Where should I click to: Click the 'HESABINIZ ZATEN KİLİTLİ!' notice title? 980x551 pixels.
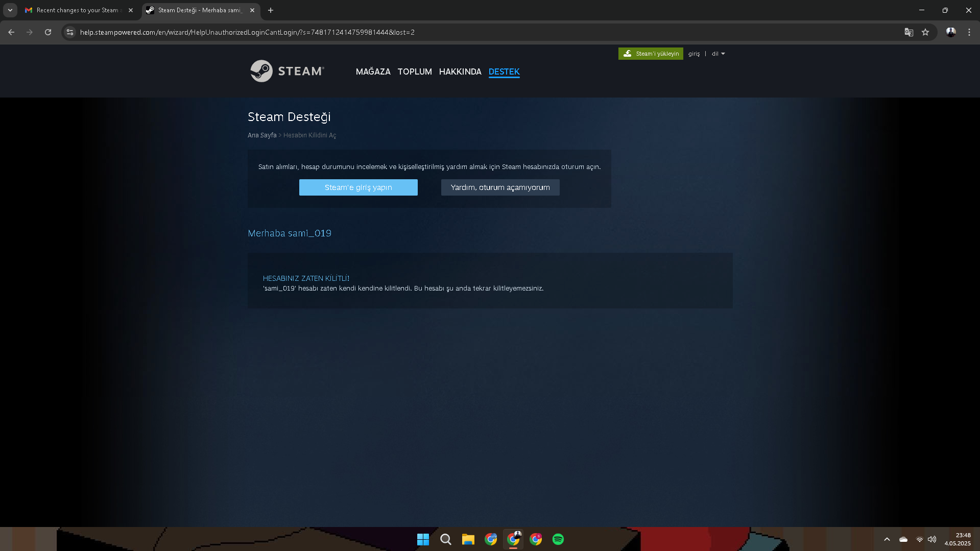306,278
